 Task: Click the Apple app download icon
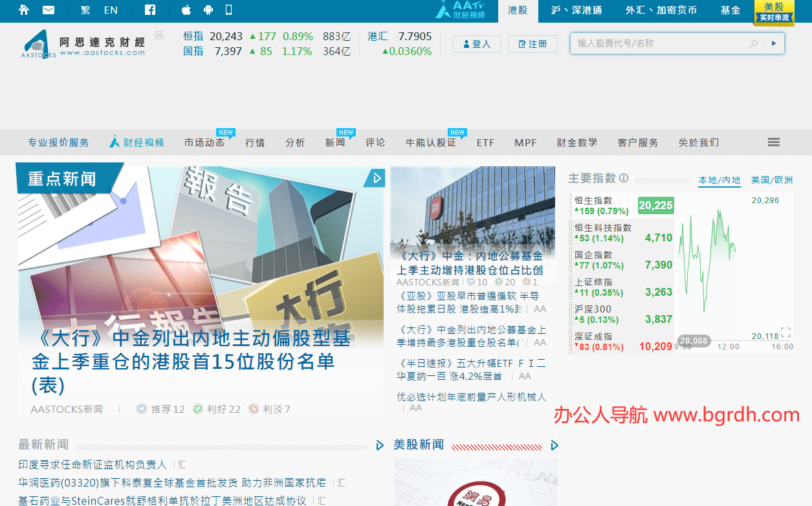pos(186,10)
